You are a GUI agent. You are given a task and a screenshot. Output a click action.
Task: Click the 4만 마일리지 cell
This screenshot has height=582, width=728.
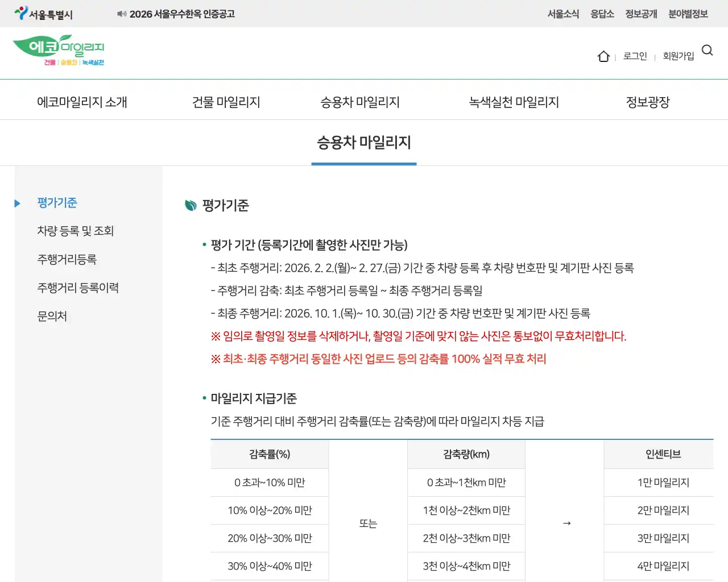(x=659, y=566)
